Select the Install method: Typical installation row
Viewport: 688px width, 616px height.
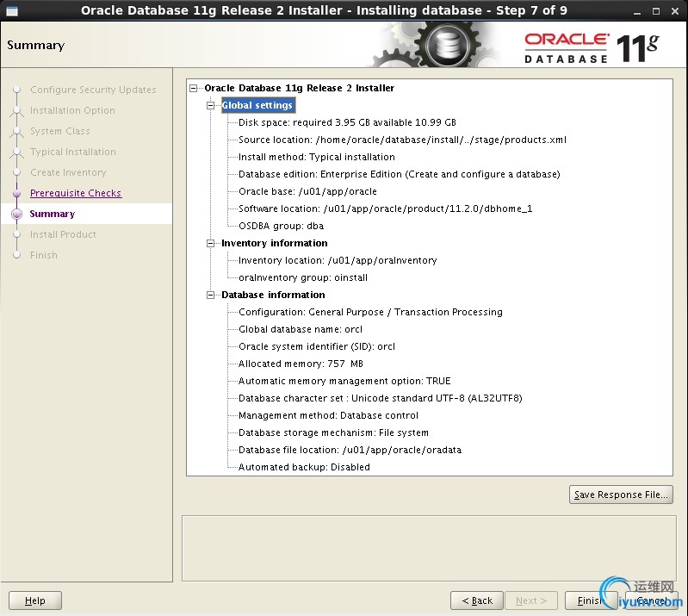[x=316, y=157]
